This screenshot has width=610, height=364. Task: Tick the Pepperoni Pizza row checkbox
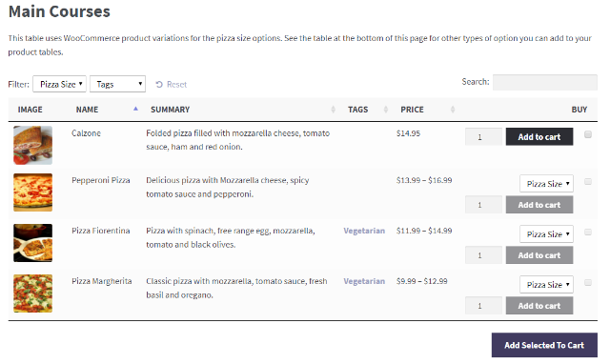[588, 182]
